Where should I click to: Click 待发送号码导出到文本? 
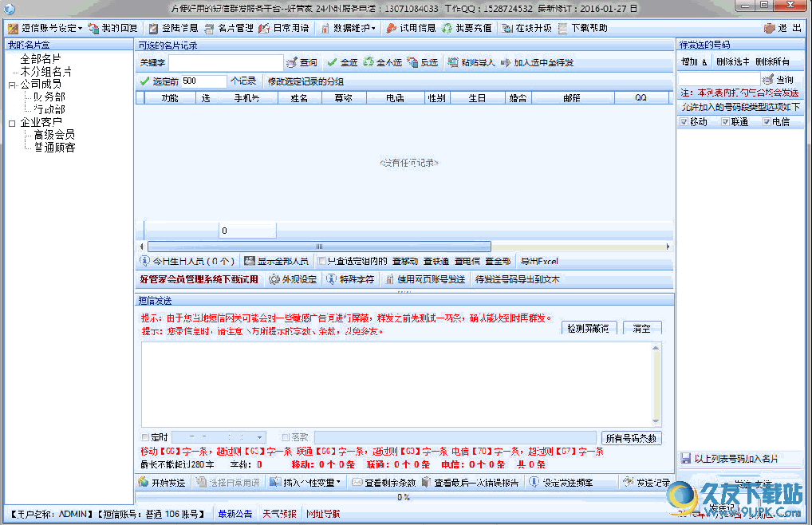[x=518, y=279]
